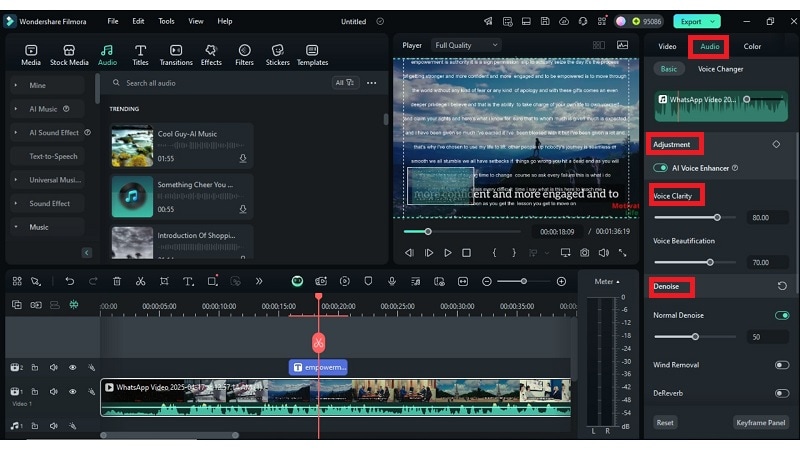Open the Full Quality dropdown
800x450 pixels.
[x=466, y=45]
